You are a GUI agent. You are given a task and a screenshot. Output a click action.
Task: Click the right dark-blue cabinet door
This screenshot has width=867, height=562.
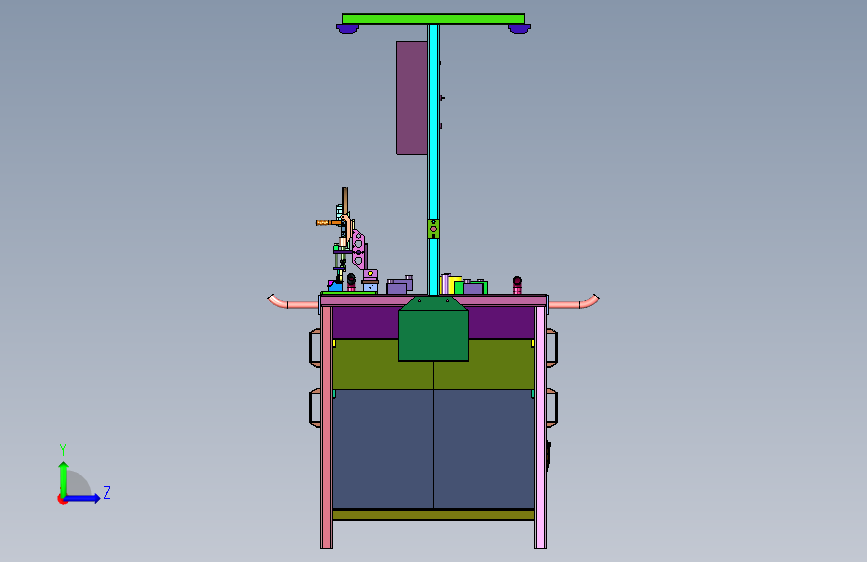click(x=484, y=449)
